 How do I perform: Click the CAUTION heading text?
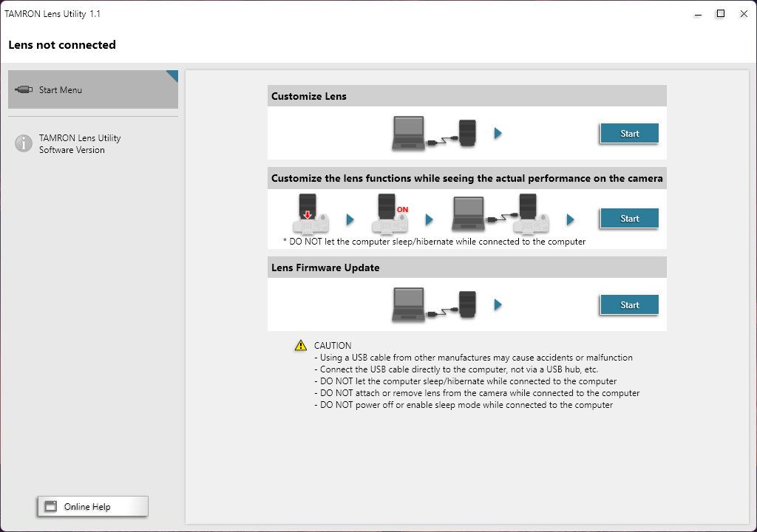click(333, 346)
